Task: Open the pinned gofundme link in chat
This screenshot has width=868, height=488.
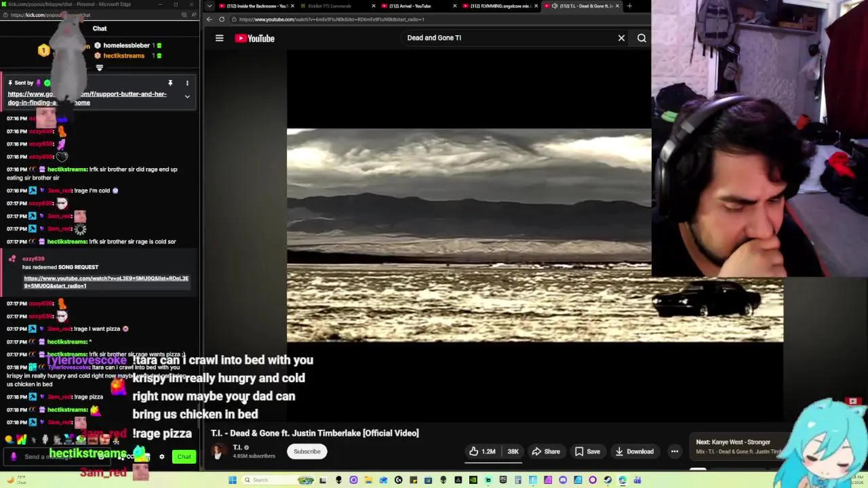Action: (x=87, y=98)
